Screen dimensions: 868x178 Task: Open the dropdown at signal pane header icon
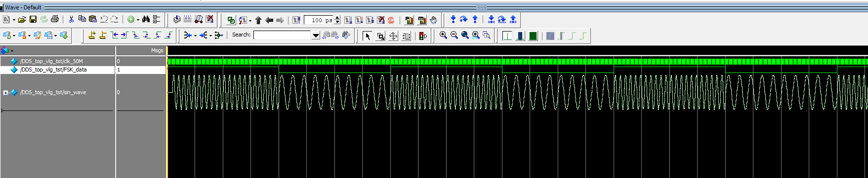coord(12,51)
